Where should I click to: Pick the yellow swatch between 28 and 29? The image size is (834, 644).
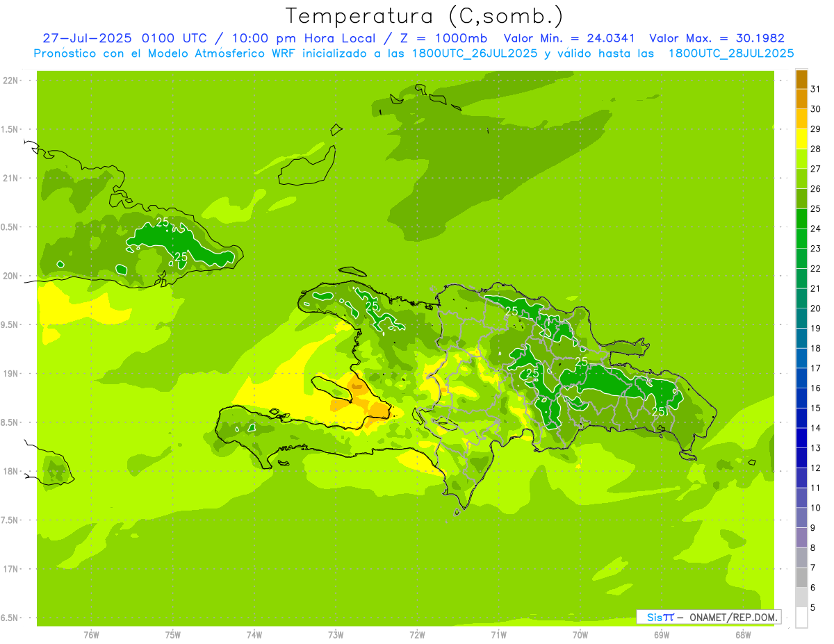click(801, 139)
